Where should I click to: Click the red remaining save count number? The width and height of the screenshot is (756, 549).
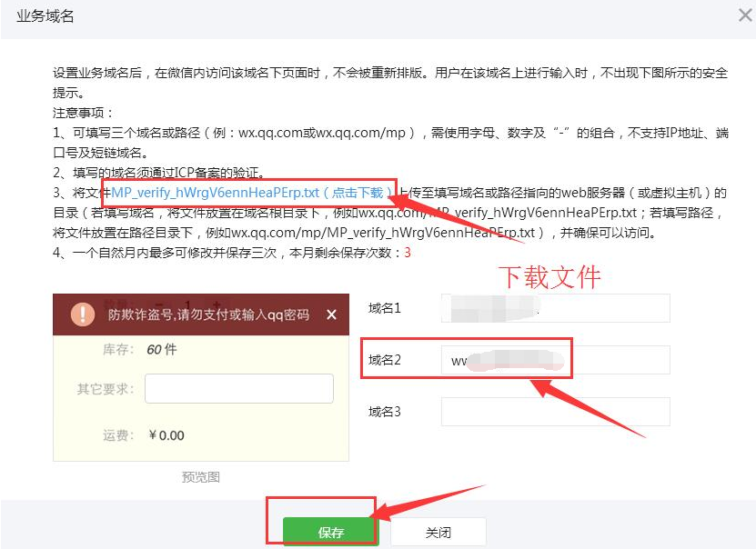pyautogui.click(x=408, y=252)
